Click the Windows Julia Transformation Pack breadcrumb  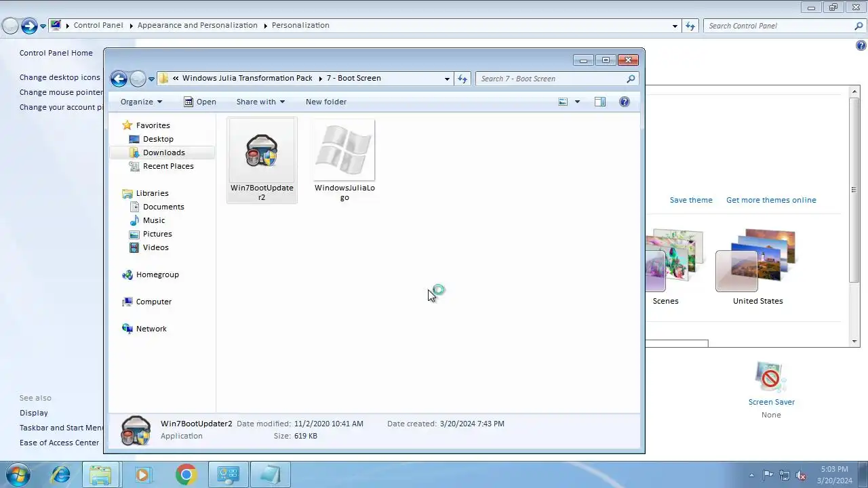248,78
